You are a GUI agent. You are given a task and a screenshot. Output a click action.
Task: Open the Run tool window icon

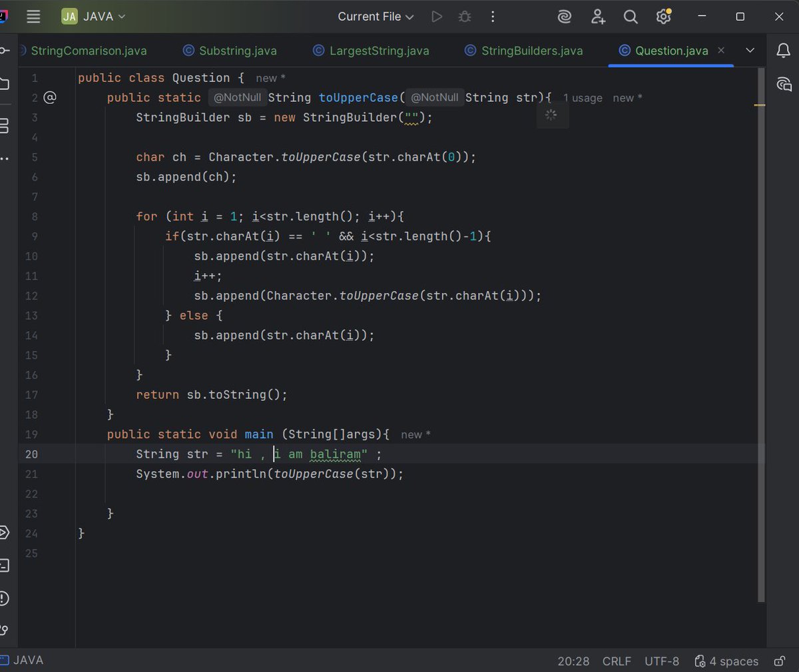tap(5, 532)
